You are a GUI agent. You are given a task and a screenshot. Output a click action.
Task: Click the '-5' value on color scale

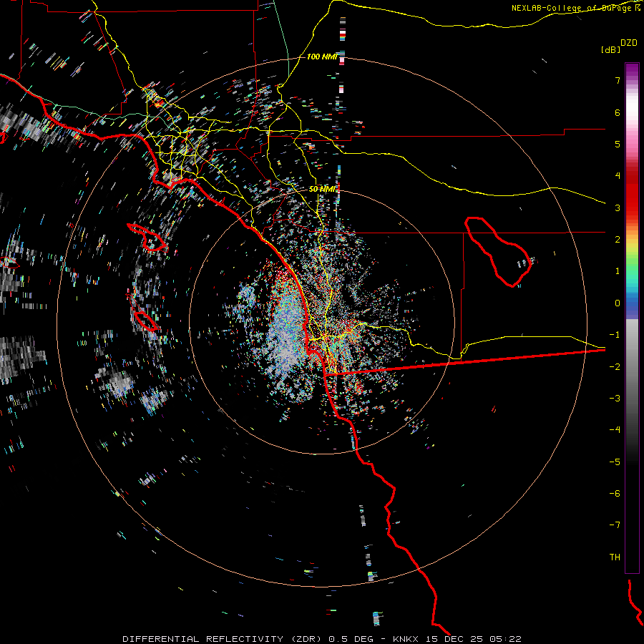click(x=615, y=462)
